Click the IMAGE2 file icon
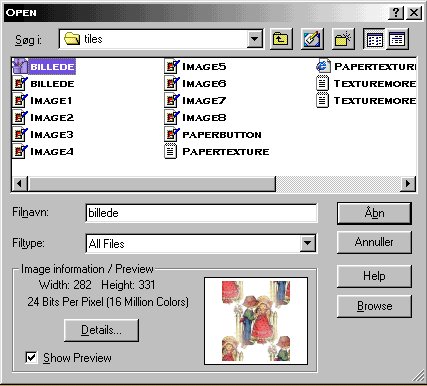Viewport: 427px width, 386px height. pyautogui.click(x=20, y=117)
